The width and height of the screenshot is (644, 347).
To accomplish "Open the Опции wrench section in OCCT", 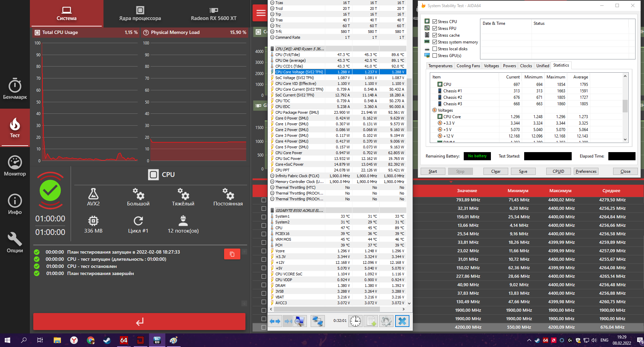I will pos(15,243).
